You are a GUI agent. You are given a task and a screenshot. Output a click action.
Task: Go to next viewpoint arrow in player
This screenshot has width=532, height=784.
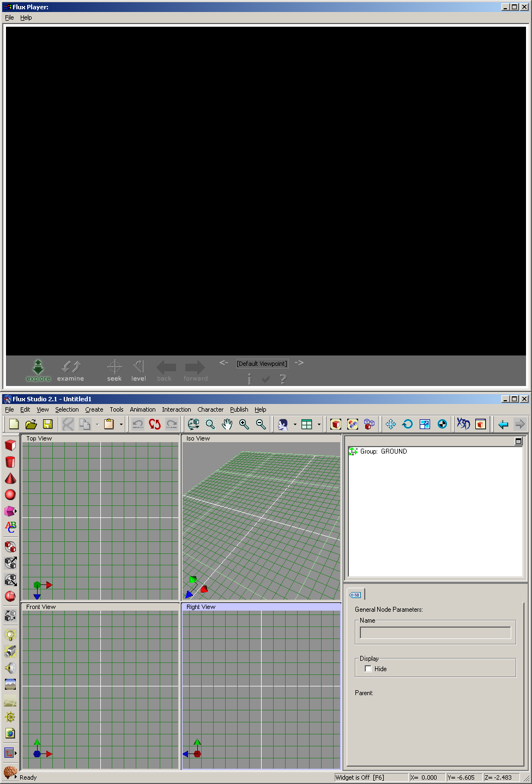tap(299, 363)
